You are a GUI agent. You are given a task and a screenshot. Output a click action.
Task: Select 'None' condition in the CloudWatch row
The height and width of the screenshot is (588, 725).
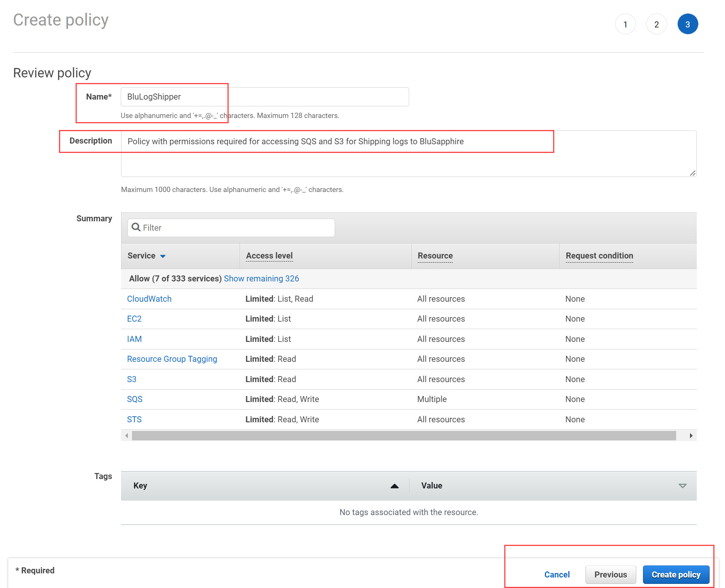(575, 299)
